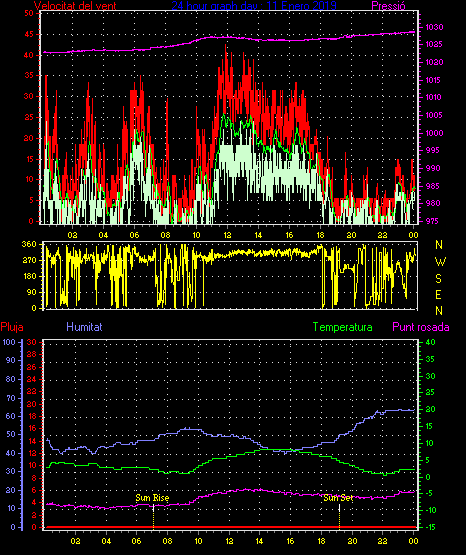The width and height of the screenshot is (466, 555).
Task: Click the S compass direction letter
Action: click(438, 279)
